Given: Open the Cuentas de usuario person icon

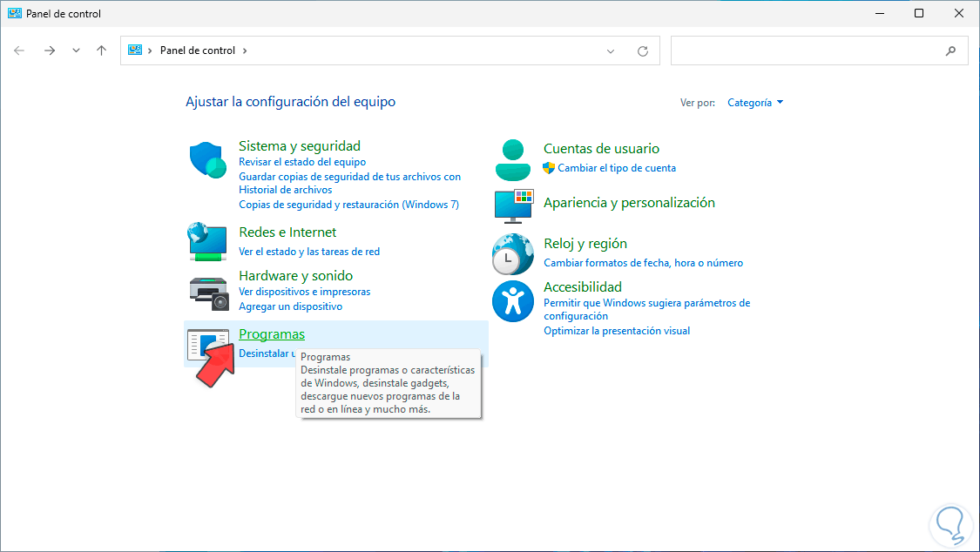Looking at the screenshot, I should click(512, 160).
